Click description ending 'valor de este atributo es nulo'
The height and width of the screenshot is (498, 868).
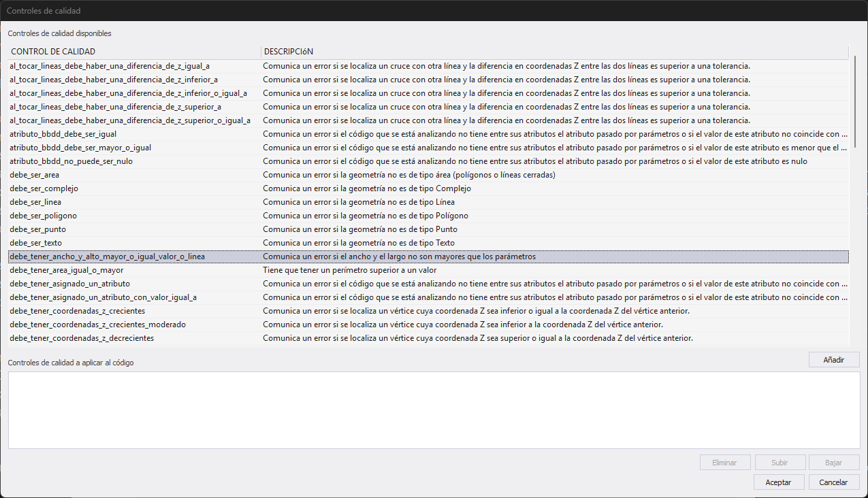(535, 161)
